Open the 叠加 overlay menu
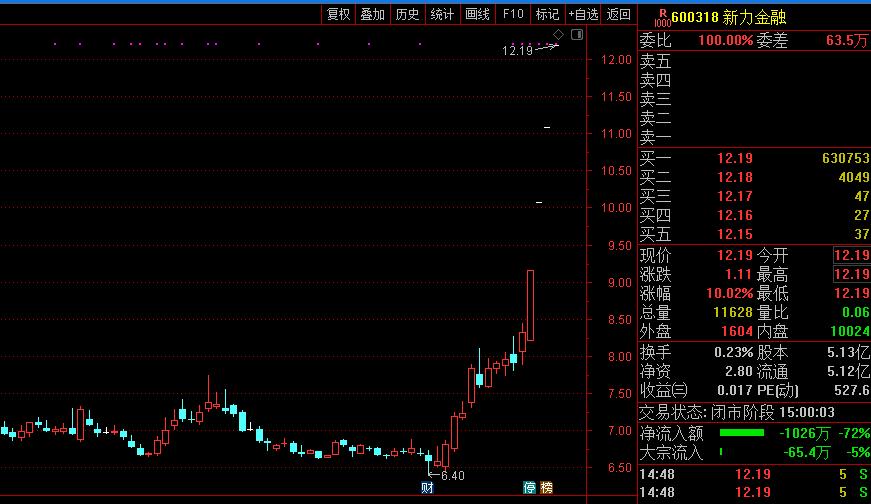Screen dimensions: 871x504 coord(373,14)
